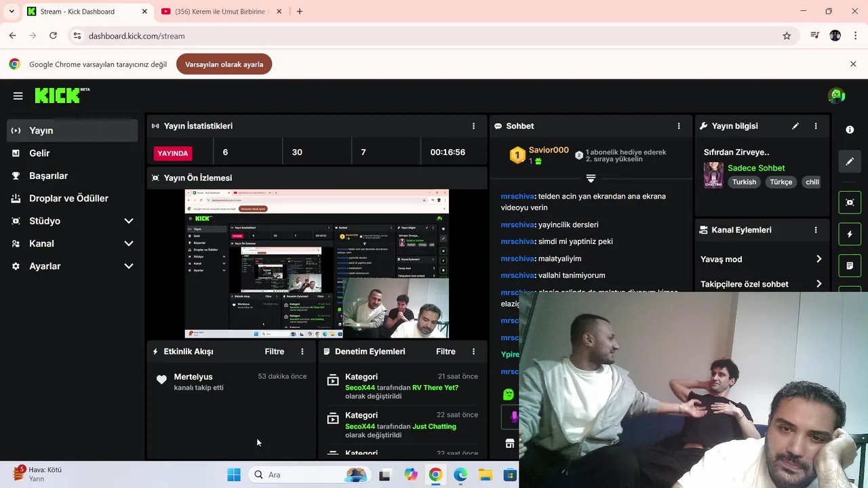Viewport: 868px width, 488px height.
Task: Open Sohbet panel three-dot options
Action: point(679,126)
